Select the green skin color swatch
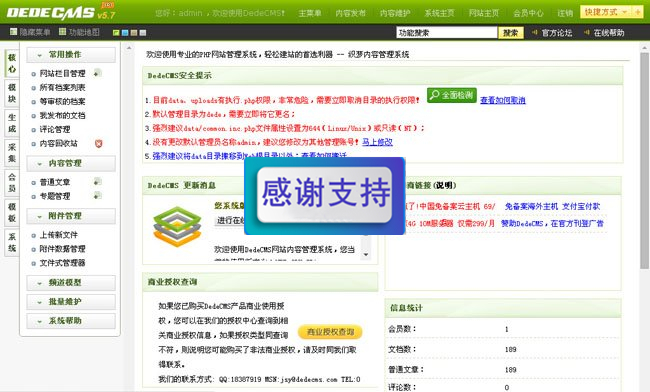The height and width of the screenshot is (392, 650). 116,32
